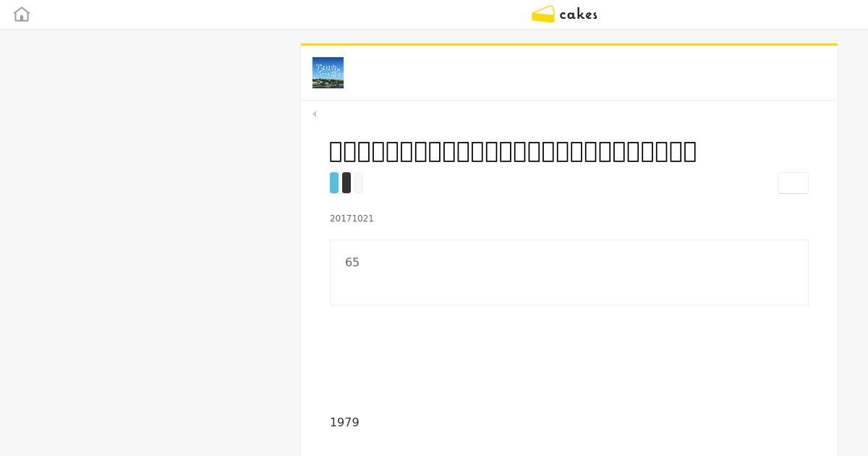
Task: Click the empty area below summary box
Action: [569, 358]
